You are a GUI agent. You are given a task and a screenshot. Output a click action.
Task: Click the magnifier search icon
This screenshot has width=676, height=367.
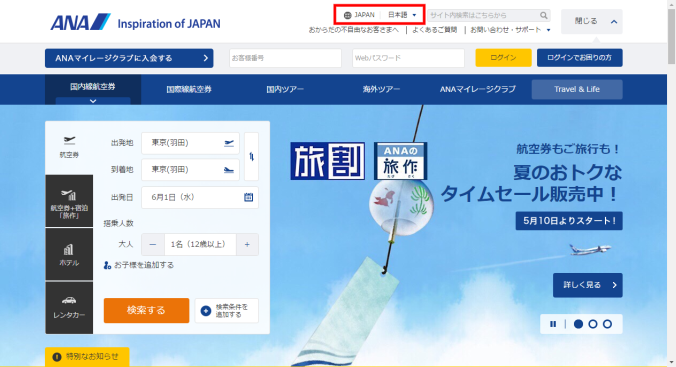coord(544,15)
